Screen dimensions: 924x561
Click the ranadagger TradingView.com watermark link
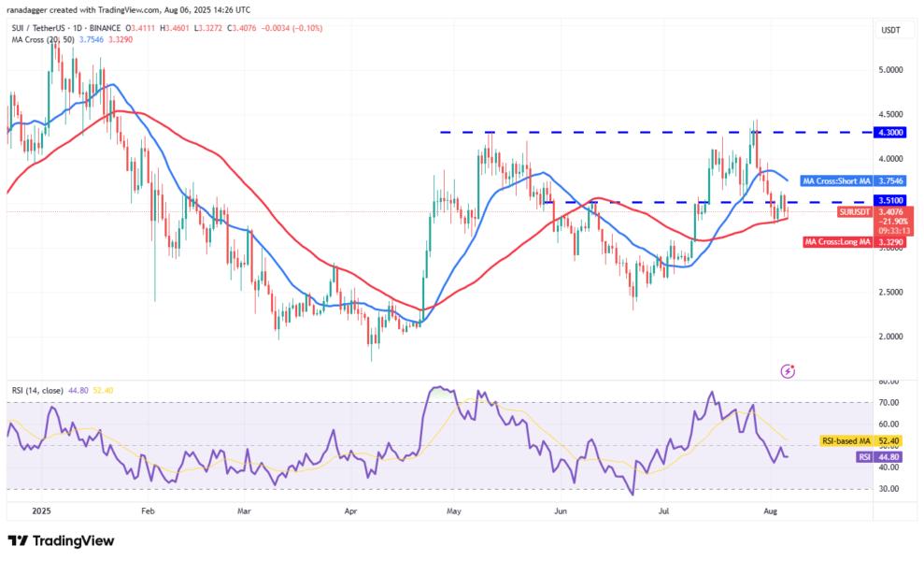coord(131,13)
